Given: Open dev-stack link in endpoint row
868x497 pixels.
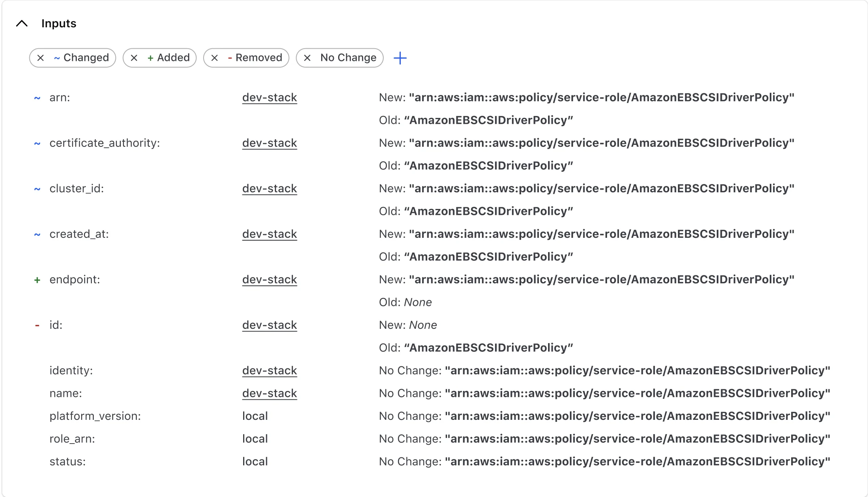Looking at the screenshot, I should [270, 280].
